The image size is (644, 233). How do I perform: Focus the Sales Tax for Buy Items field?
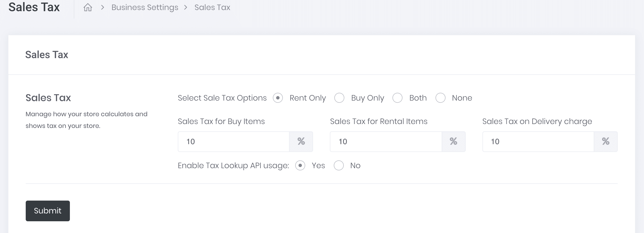coord(234,142)
